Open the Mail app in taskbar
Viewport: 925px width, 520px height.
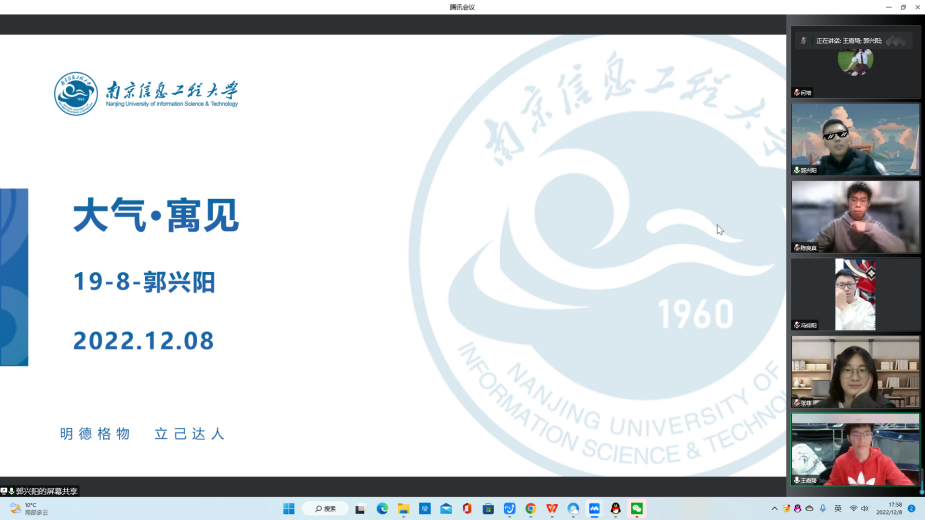[446, 509]
